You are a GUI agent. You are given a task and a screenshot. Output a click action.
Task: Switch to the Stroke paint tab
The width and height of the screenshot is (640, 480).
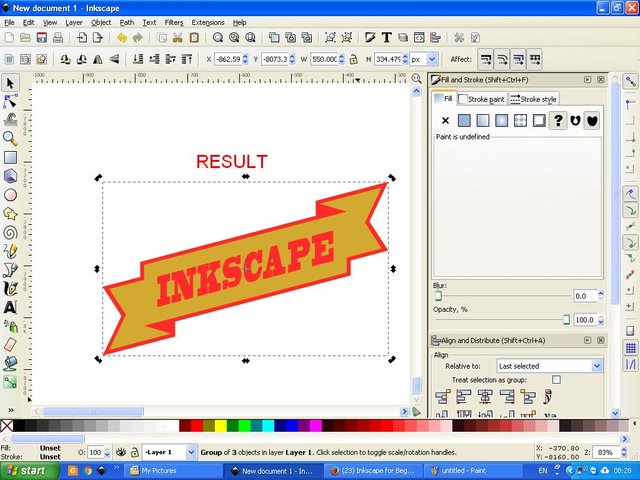482,99
